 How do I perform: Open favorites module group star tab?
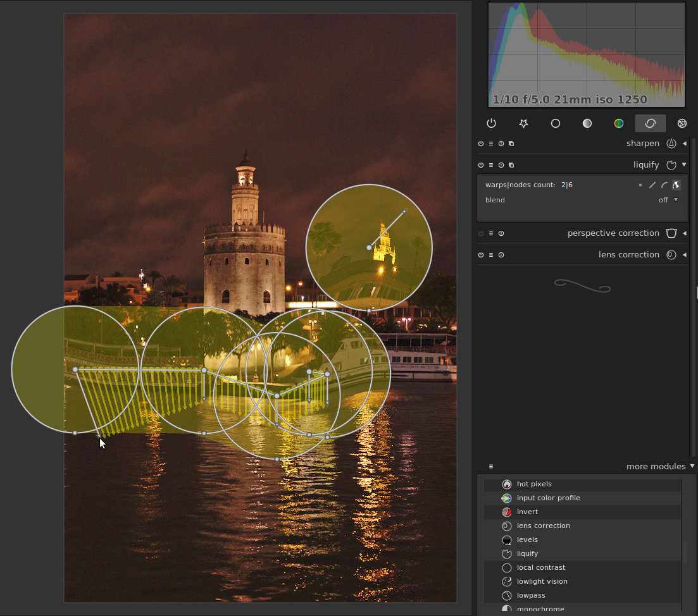click(523, 123)
